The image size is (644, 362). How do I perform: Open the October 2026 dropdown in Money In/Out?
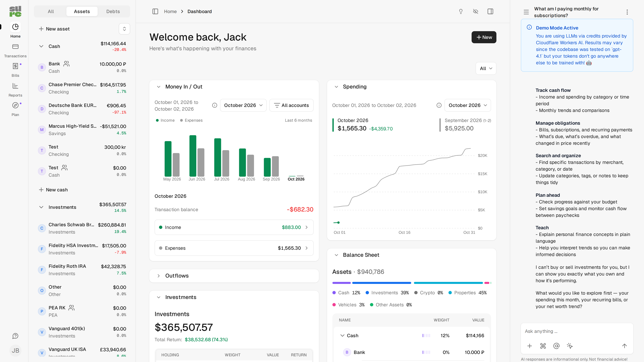click(x=243, y=105)
